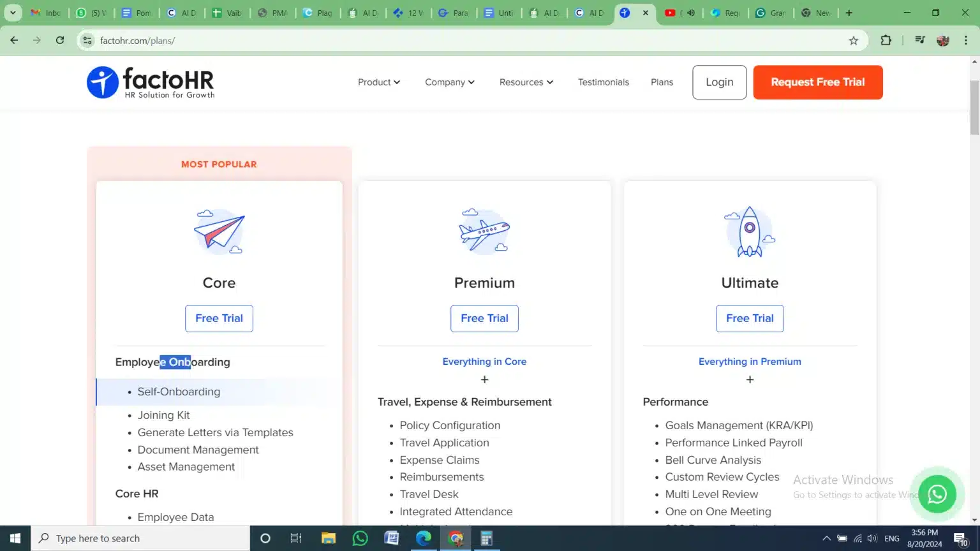
Task: Switch to the New tab
Action: 815,13
